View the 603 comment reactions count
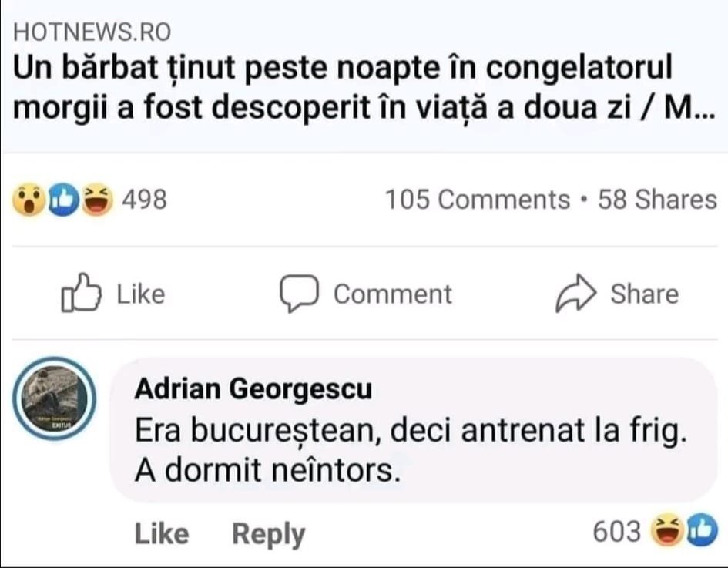This screenshot has width=728, height=568. coord(616,531)
